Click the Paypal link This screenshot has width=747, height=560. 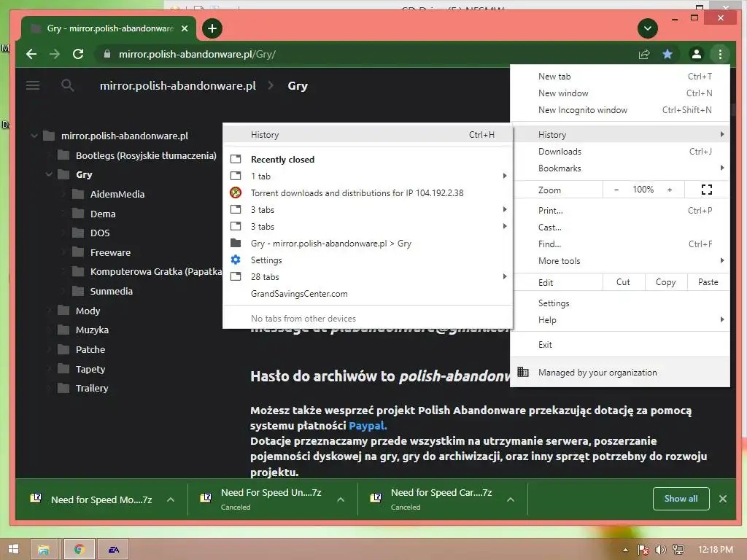click(x=368, y=426)
